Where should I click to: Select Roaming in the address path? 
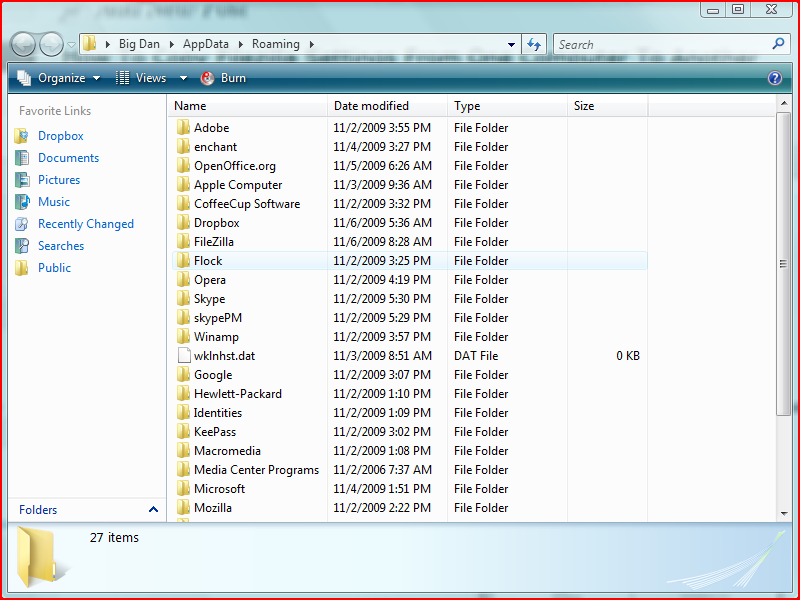[x=276, y=44]
